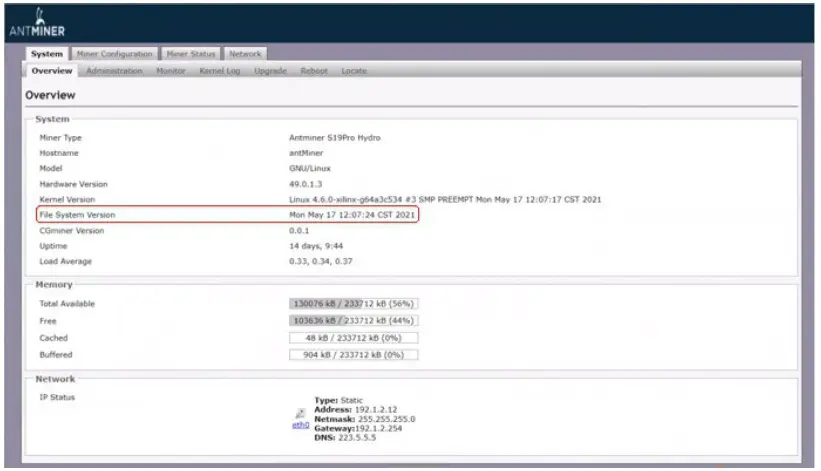
Task: Click the Antminer logo
Action: click(37, 23)
